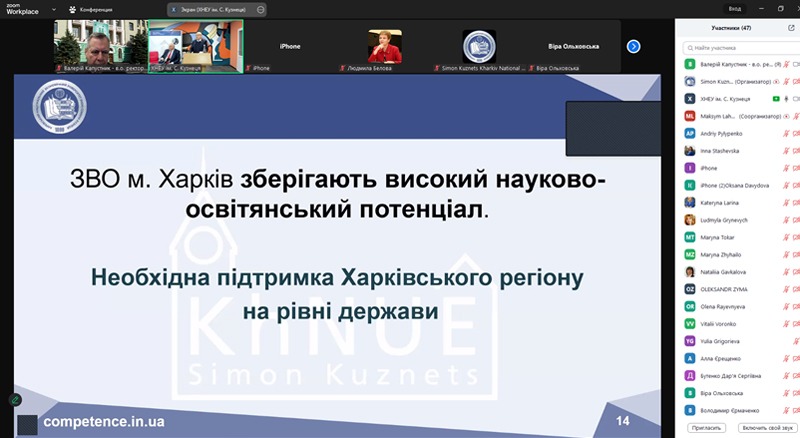Toggle microphone for Валерій Капустник in the list
Image resolution: width=800 pixels, height=438 pixels.
pos(787,64)
